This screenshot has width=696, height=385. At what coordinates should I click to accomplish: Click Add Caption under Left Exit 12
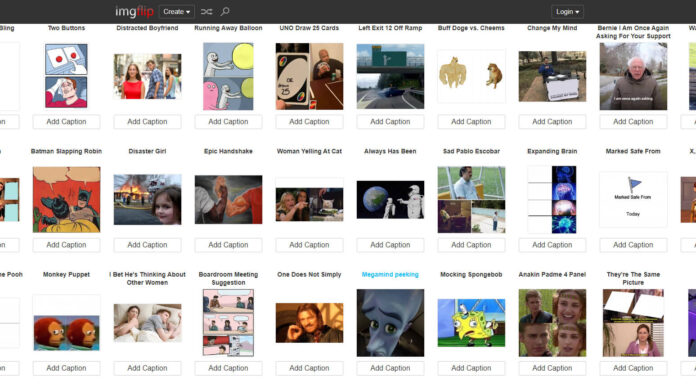click(390, 122)
